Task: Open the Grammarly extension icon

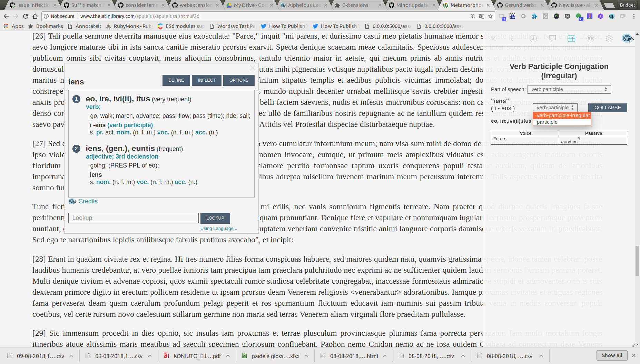Action: tap(545, 16)
